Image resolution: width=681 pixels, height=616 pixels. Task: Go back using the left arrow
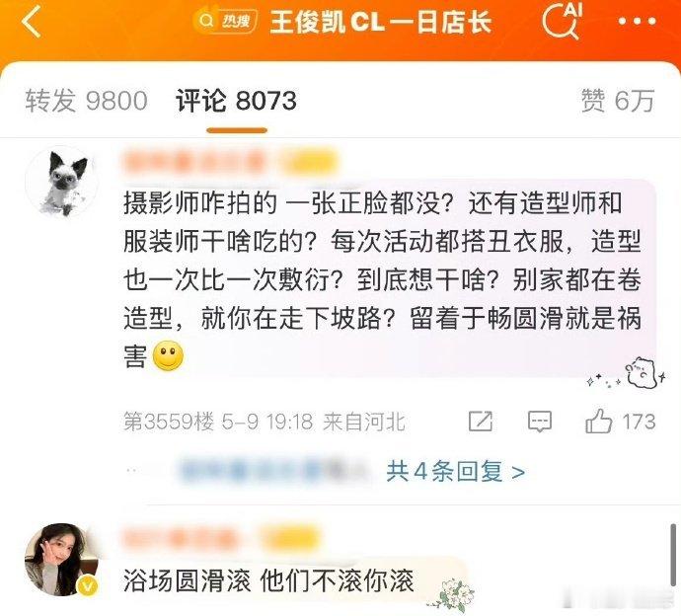coord(32,22)
